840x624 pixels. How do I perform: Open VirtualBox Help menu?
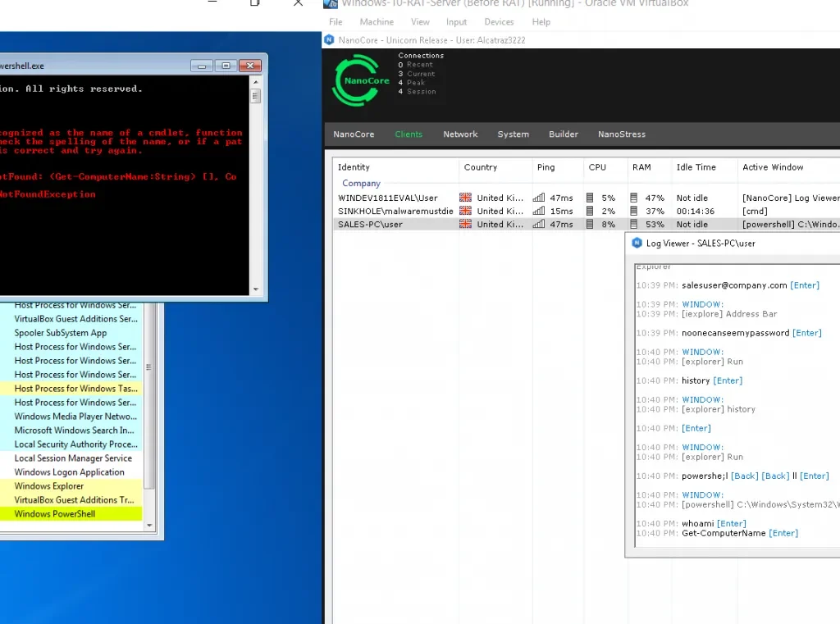click(x=541, y=22)
